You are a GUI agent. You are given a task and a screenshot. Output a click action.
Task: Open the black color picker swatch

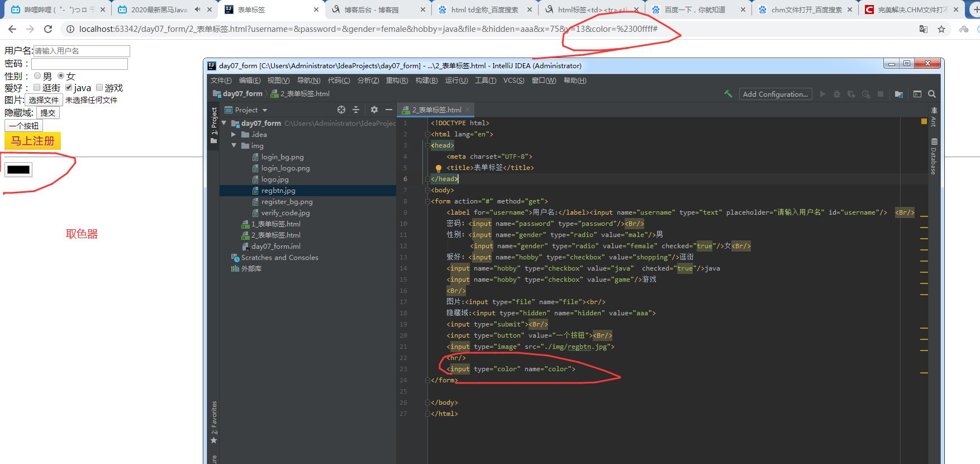pos(18,169)
